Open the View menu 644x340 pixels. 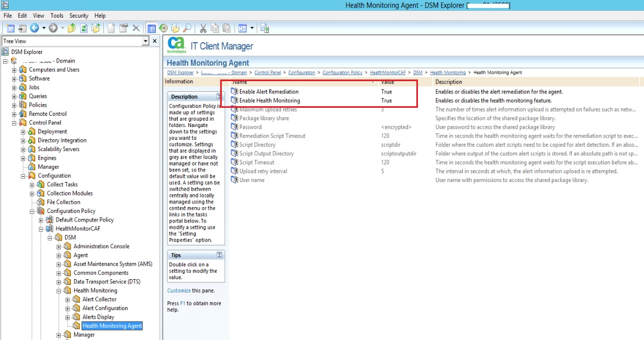pos(39,15)
